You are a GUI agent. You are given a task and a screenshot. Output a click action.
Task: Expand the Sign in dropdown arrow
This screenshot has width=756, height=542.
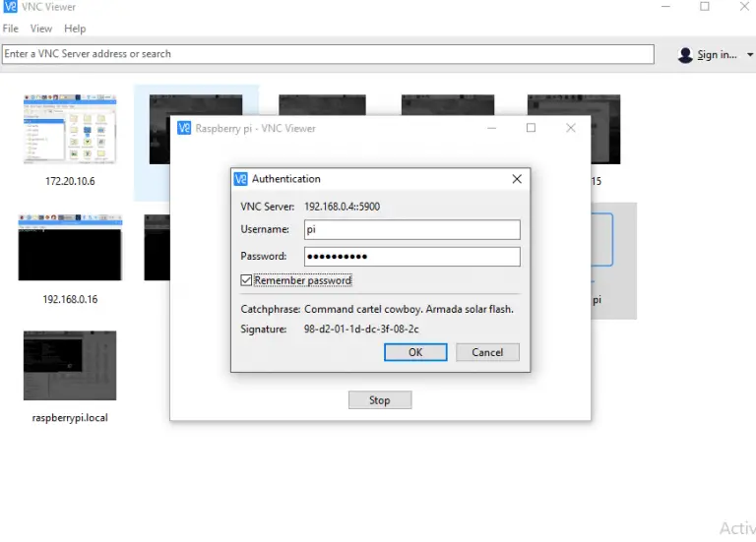point(750,55)
